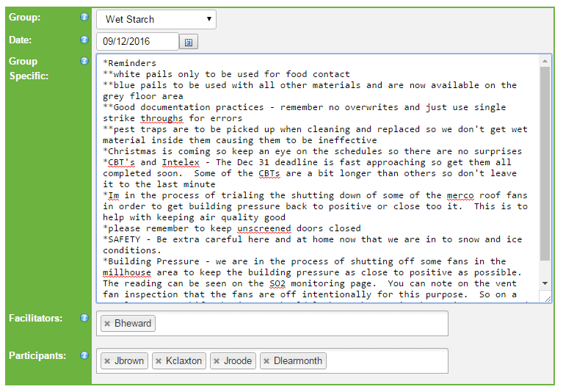This screenshot has height=392, width=563.
Task: Remove Kclaxton from Participants
Action: [x=159, y=361]
